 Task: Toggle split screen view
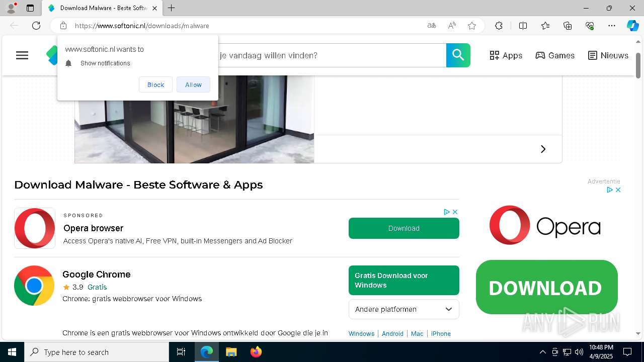(x=523, y=26)
